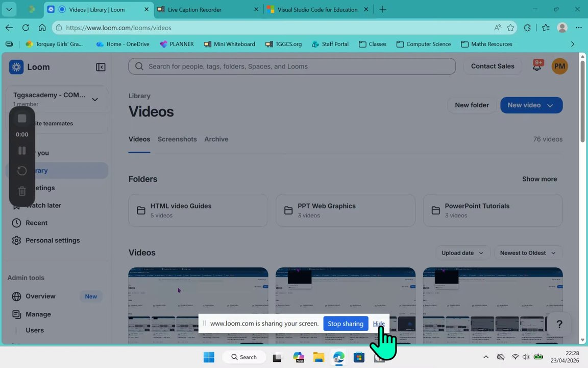
Task: Show more bookmarks chevron
Action: [x=572, y=44]
